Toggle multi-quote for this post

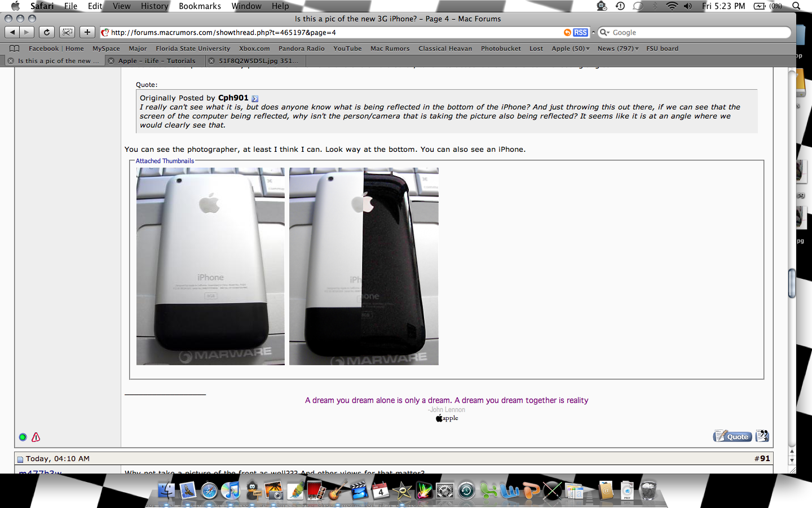coord(762,436)
